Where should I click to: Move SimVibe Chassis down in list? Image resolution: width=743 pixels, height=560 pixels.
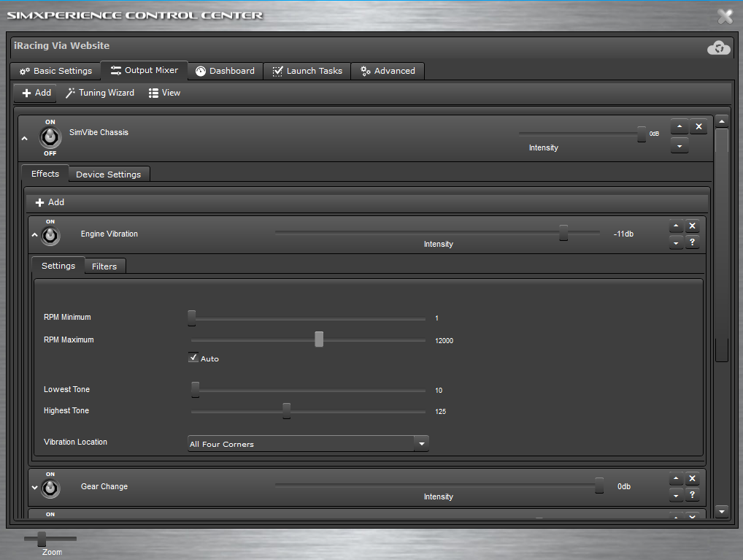[x=679, y=146]
